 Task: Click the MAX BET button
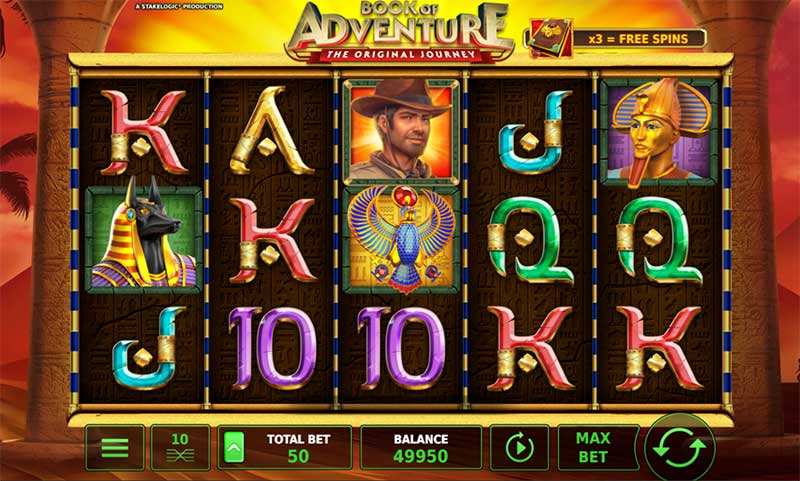click(593, 447)
